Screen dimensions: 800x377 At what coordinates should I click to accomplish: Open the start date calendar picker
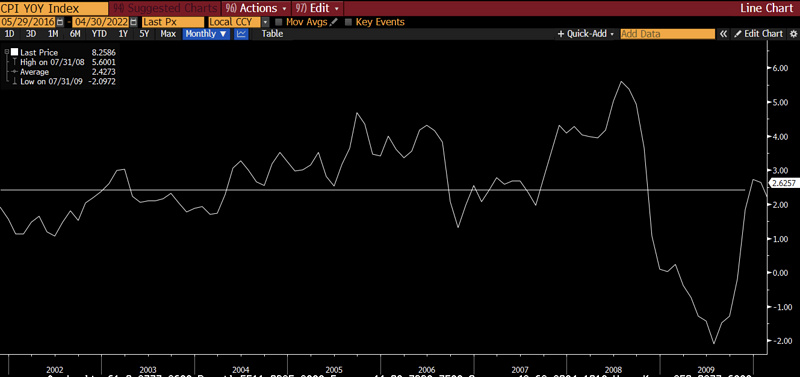click(x=61, y=22)
